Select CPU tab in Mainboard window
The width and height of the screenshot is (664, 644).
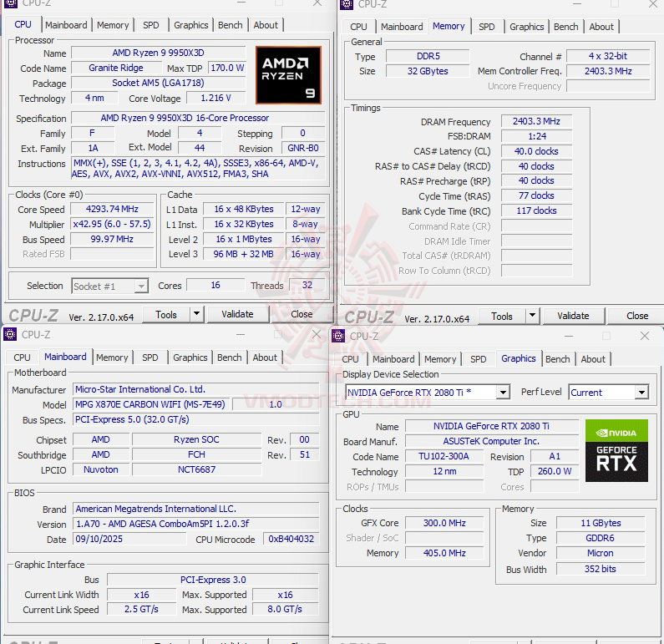pos(22,357)
